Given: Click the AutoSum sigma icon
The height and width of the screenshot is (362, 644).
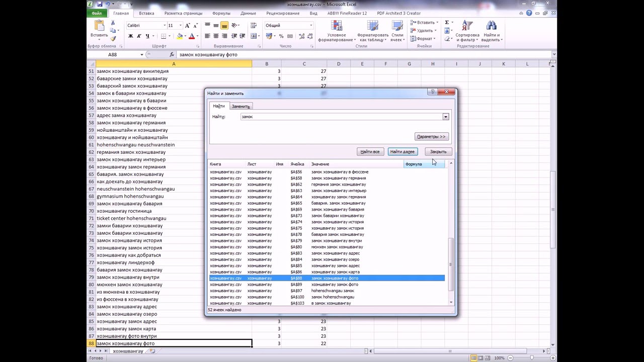Looking at the screenshot, I should [447, 23].
